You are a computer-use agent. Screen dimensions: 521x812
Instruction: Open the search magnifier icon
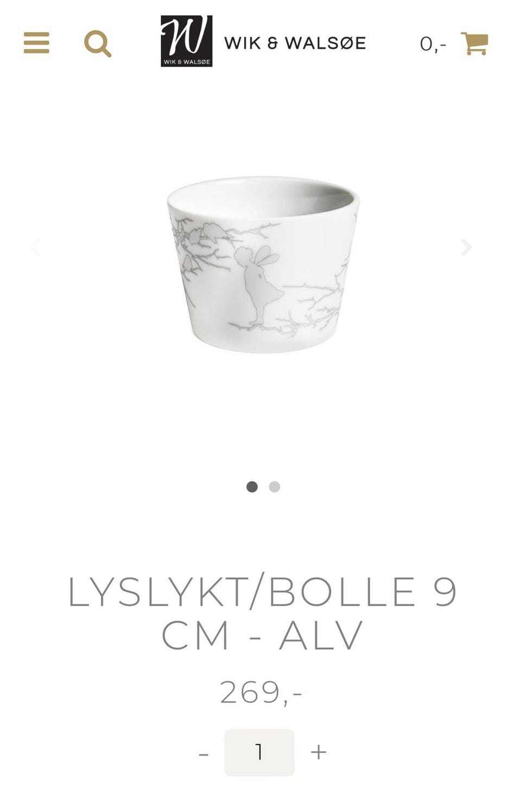98,43
